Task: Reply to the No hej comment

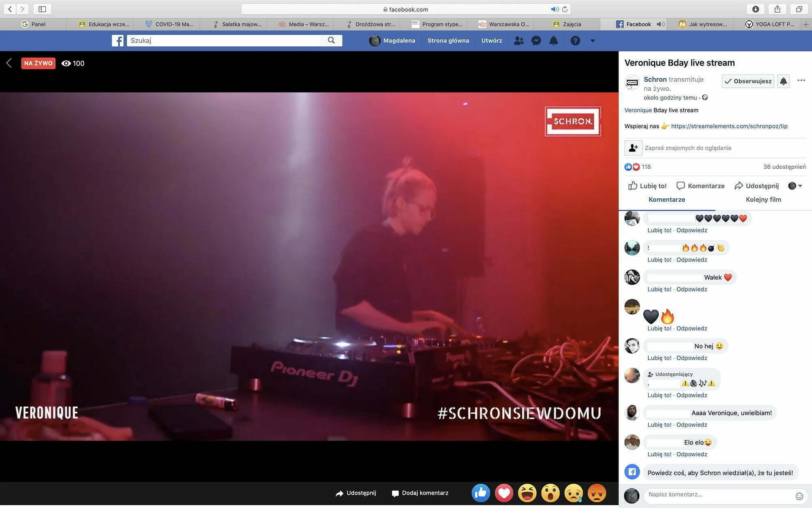Action: tap(692, 358)
